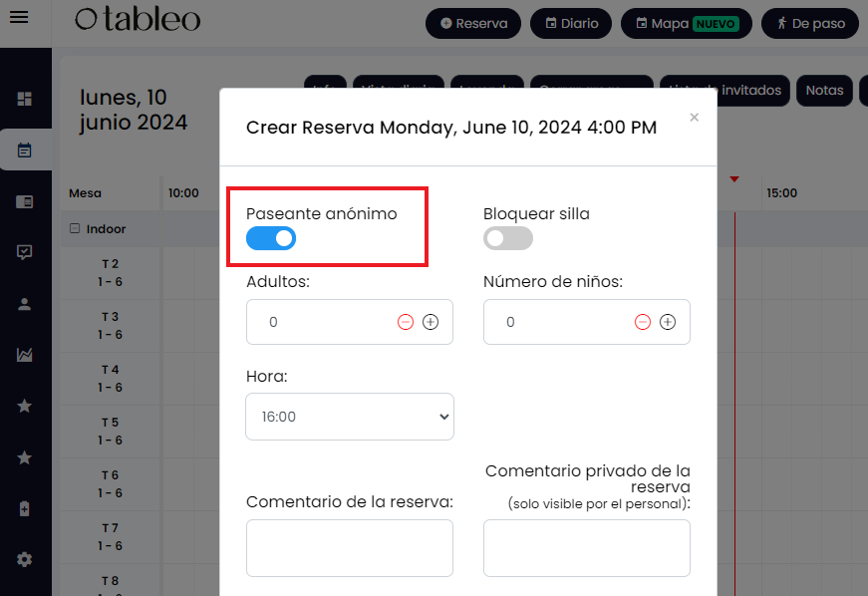This screenshot has width=868, height=596.
Task: Collapse the Indoor table group
Action: point(75,228)
